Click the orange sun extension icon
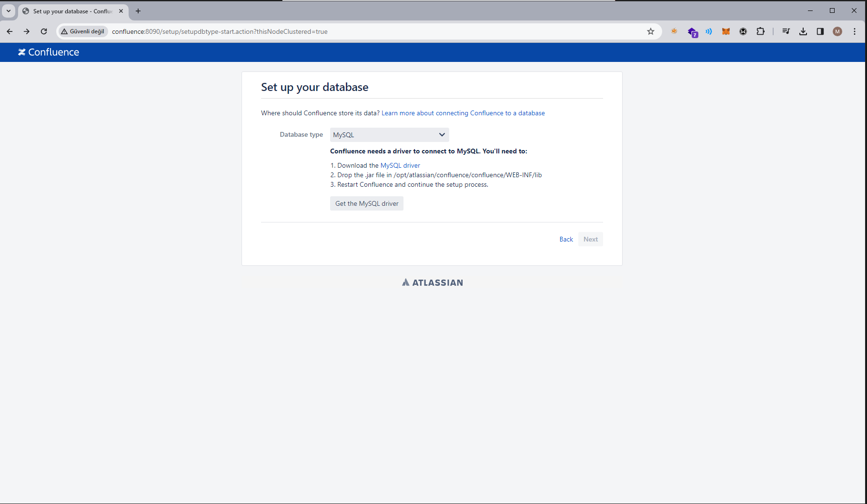 click(x=674, y=31)
